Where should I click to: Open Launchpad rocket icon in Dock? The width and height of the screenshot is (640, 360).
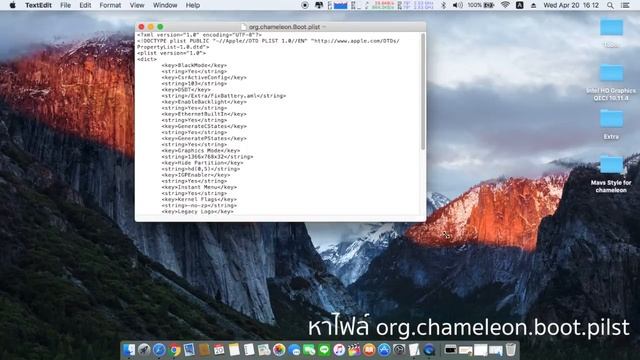(x=144, y=350)
